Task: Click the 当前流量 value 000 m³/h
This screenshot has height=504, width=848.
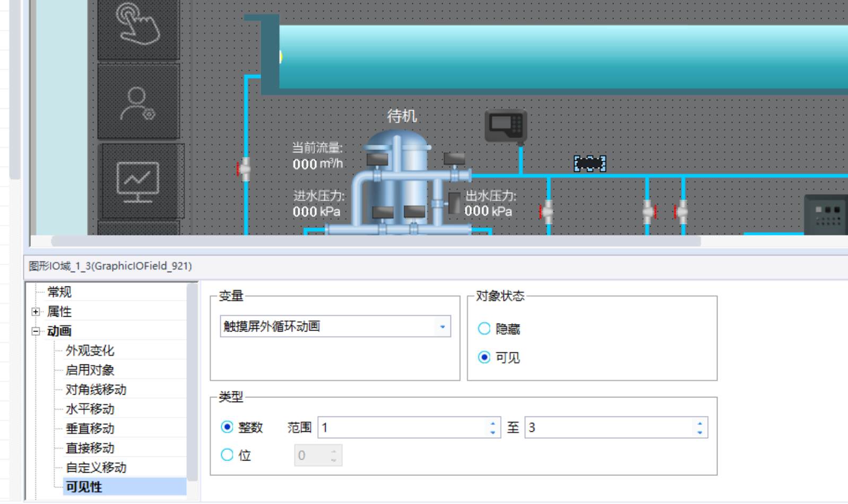Action: tap(317, 164)
